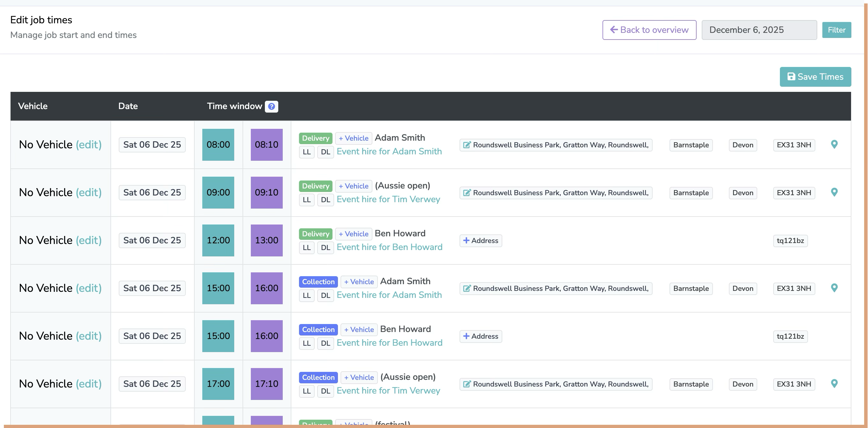
Task: Select the 13:00 end time box
Action: pyautogui.click(x=266, y=240)
